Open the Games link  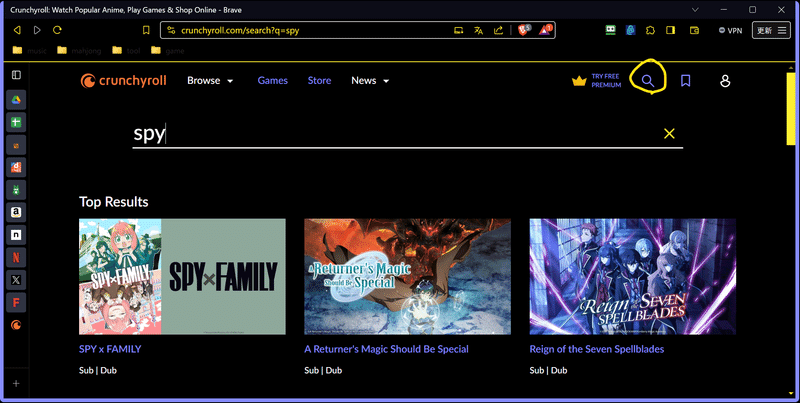click(x=272, y=81)
